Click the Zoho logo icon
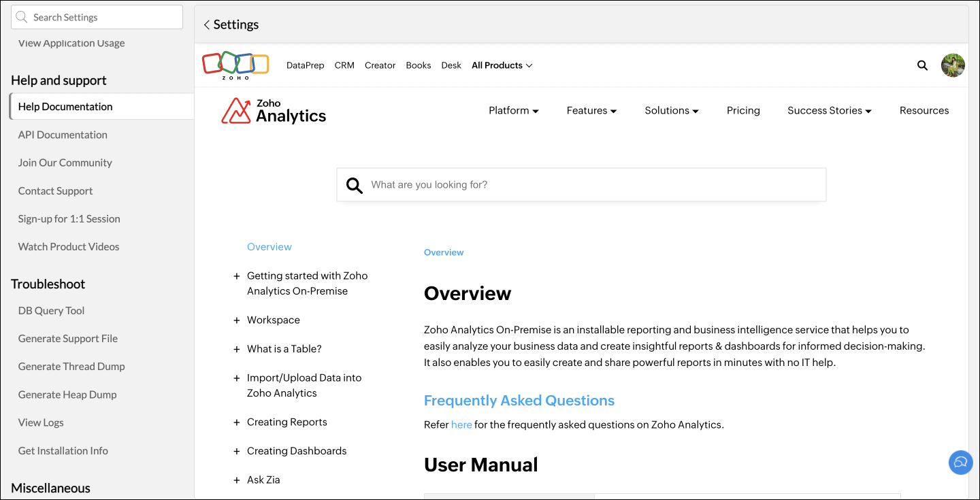The height and width of the screenshot is (500, 980). (235, 65)
